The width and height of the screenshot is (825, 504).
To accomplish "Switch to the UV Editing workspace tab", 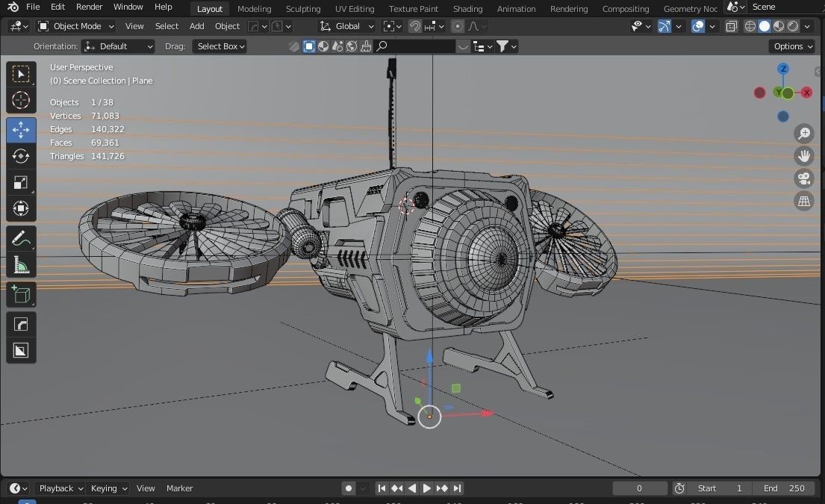I will [355, 9].
